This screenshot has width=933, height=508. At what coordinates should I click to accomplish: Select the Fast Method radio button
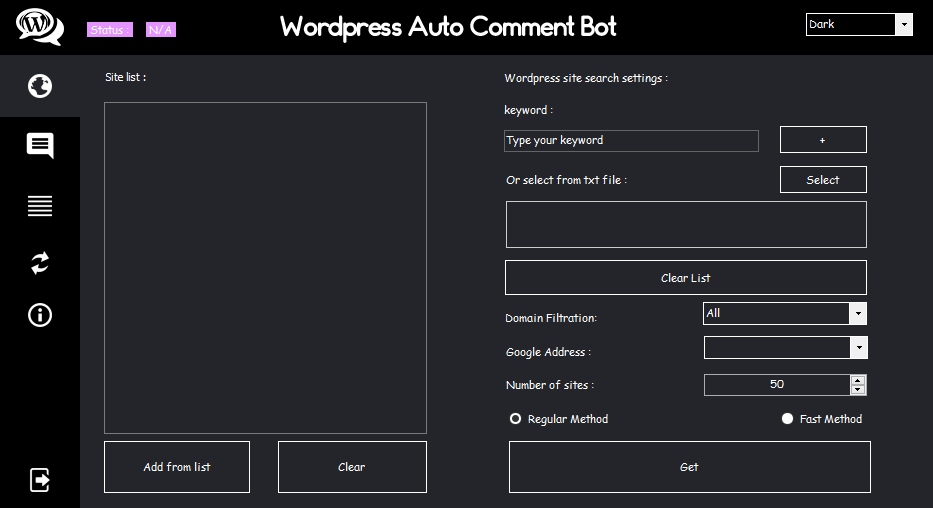[787, 419]
